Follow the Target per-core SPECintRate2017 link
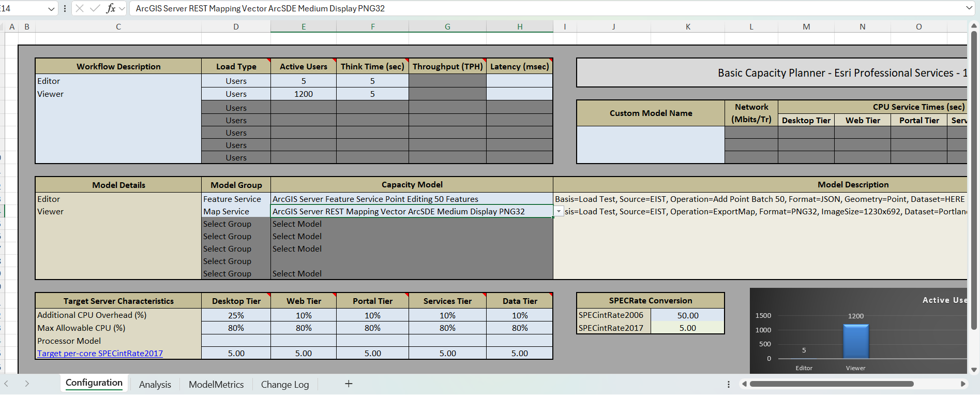Screen dimensions: 980x395 click(x=100, y=353)
